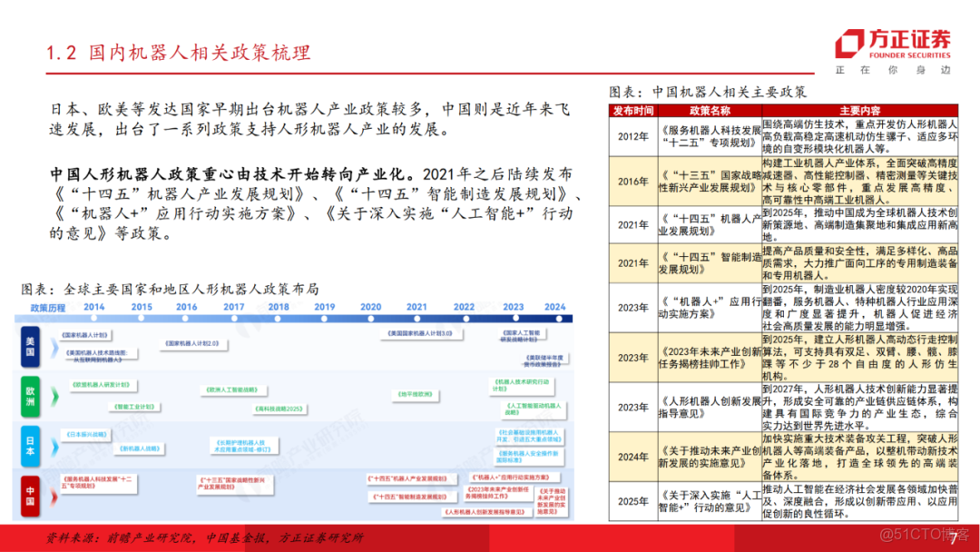Click the 《地平线欧洲》 policy label
The height and width of the screenshot is (552, 980).
click(415, 393)
